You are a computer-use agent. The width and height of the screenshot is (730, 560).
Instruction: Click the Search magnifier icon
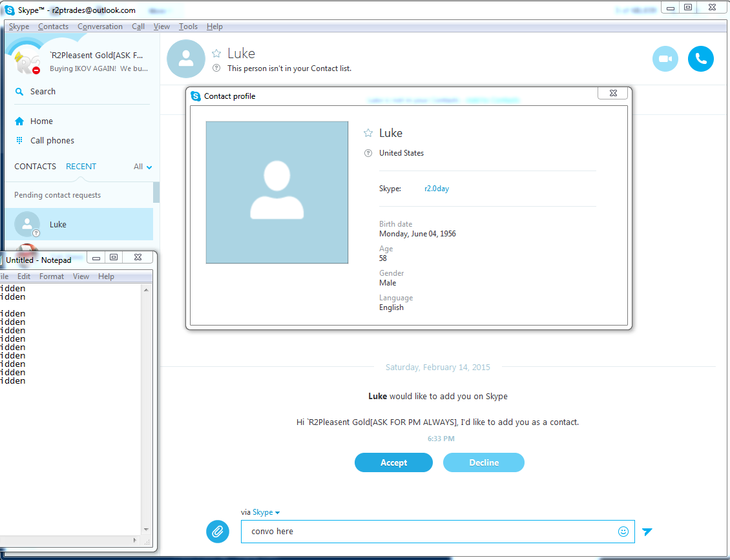19,92
